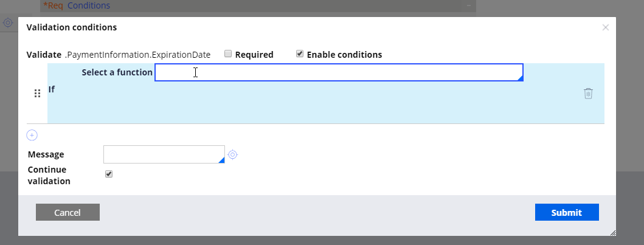Click into the Message input field

(164, 154)
